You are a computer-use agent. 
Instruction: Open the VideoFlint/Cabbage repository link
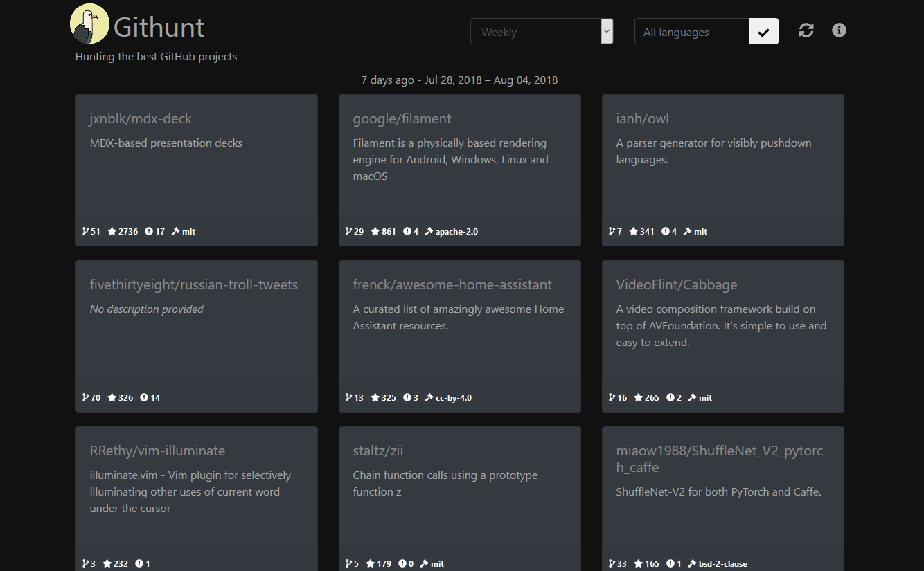click(677, 285)
